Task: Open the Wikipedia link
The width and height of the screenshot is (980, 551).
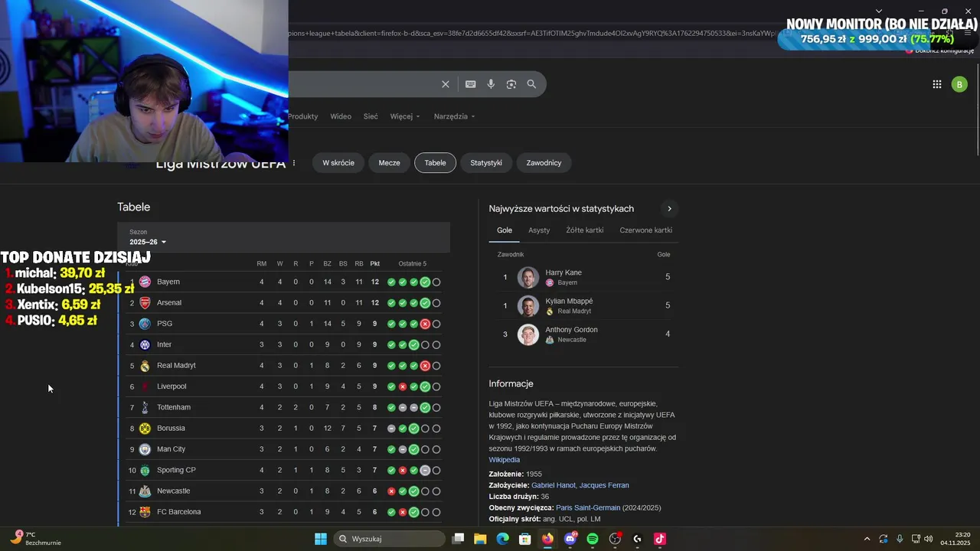Action: (x=505, y=460)
